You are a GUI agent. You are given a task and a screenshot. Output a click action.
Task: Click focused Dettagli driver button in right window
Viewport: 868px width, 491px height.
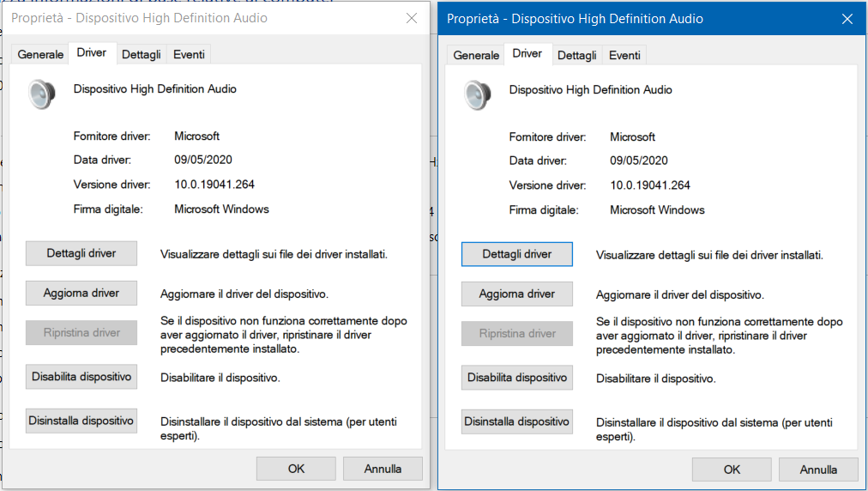tap(517, 254)
